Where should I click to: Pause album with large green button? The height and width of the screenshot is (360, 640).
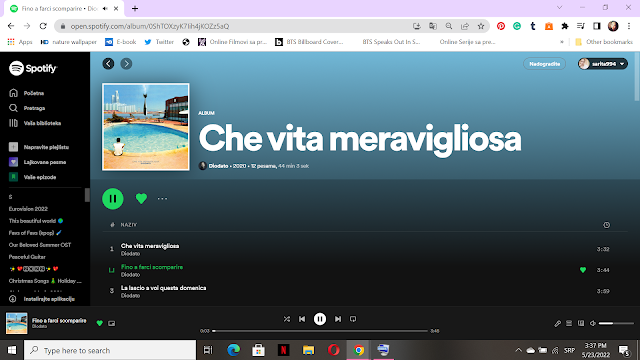click(x=113, y=199)
